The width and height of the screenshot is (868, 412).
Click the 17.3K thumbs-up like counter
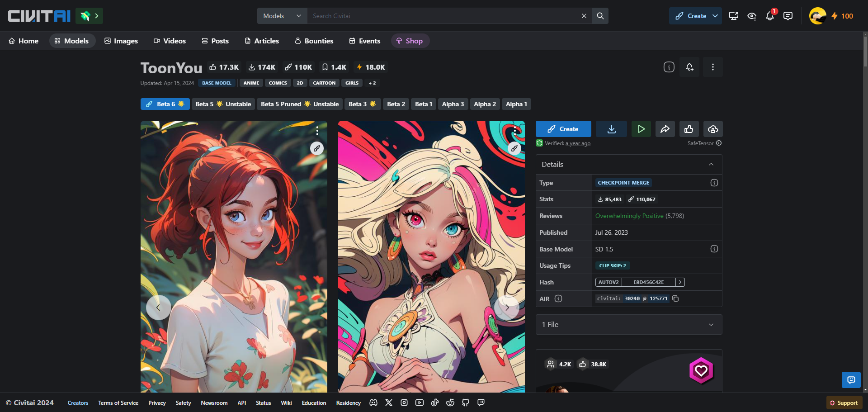pyautogui.click(x=224, y=67)
